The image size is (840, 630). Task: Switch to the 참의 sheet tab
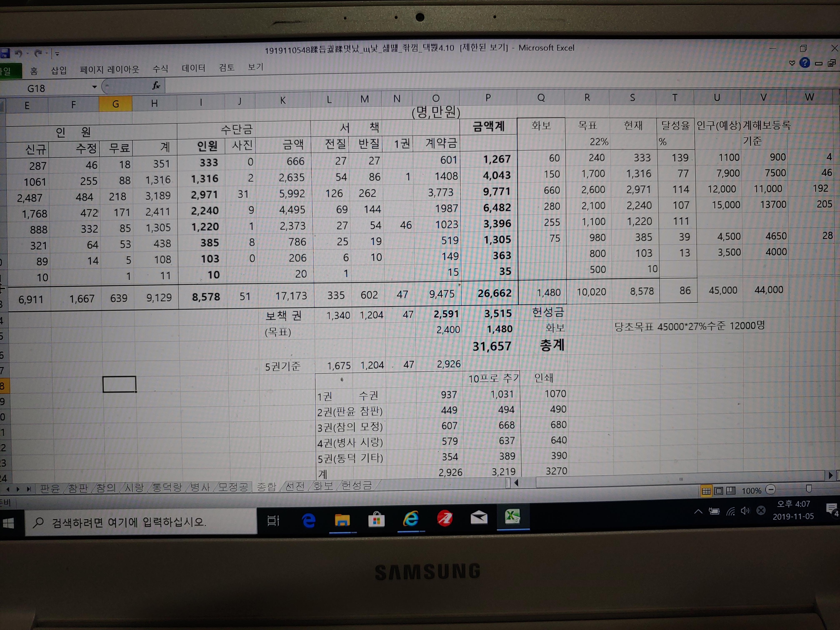click(x=106, y=488)
